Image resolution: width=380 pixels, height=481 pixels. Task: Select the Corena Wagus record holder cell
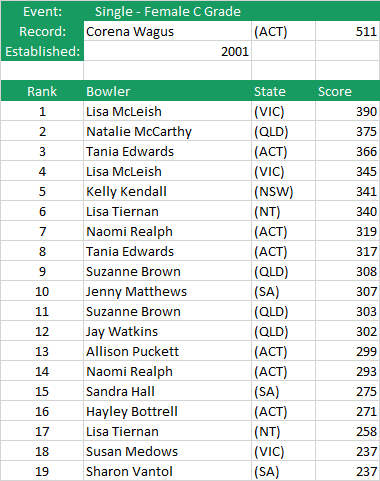click(x=167, y=31)
